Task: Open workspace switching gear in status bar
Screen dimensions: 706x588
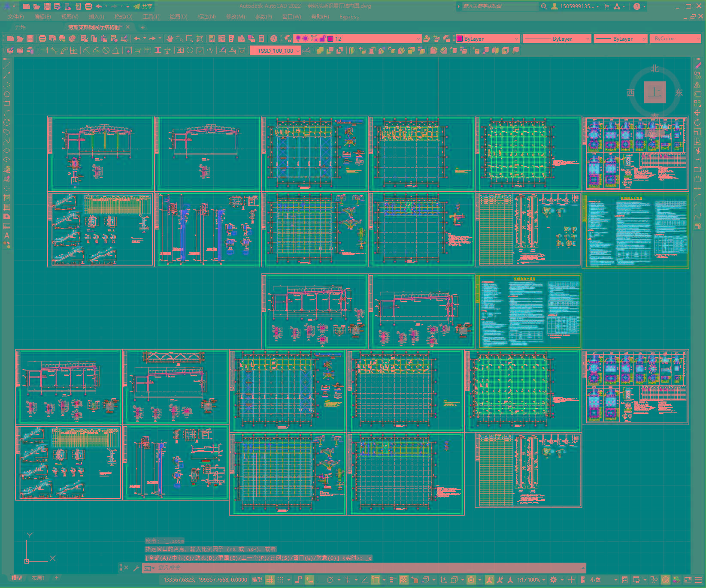Action: click(554, 580)
